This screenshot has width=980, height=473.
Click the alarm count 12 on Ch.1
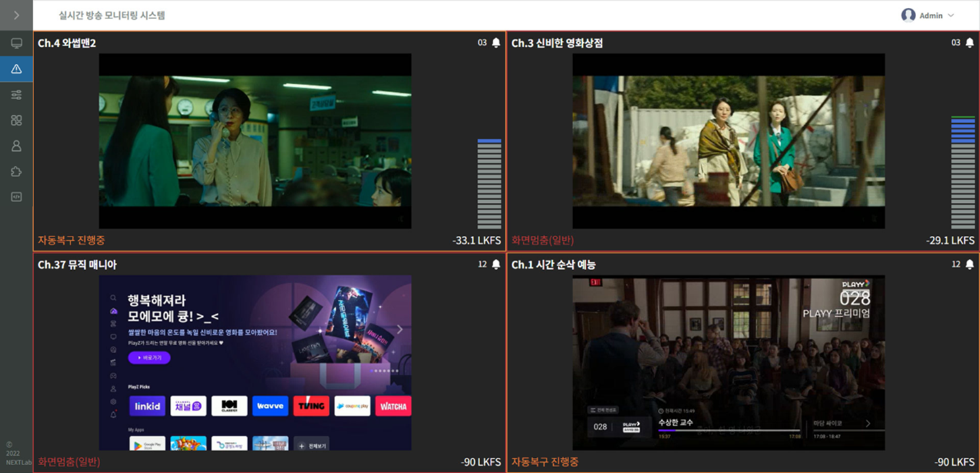click(956, 264)
